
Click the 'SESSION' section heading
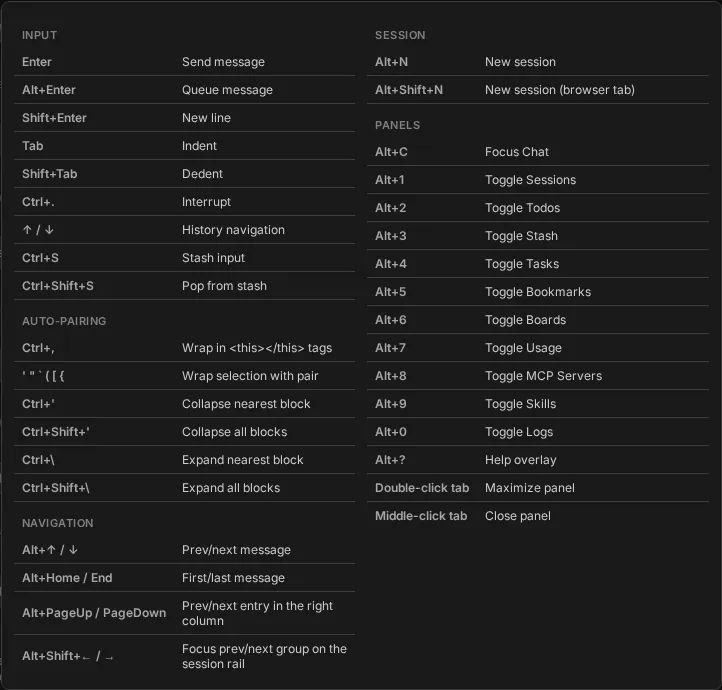[400, 35]
